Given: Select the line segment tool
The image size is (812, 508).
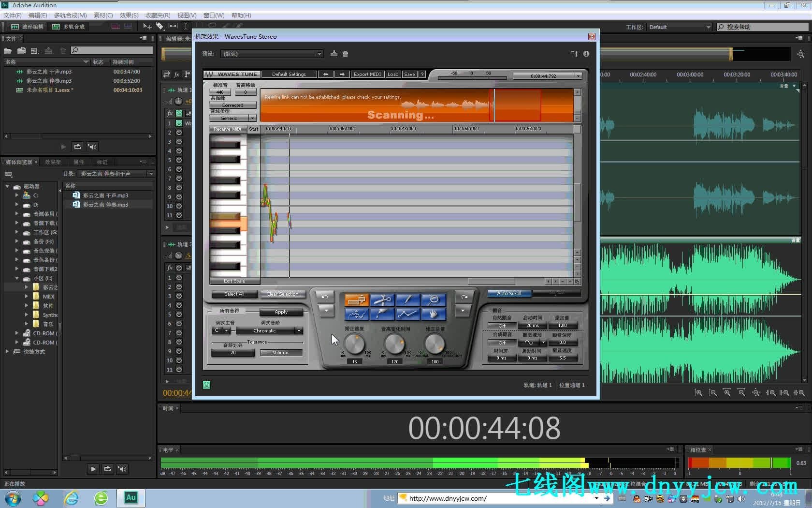Looking at the screenshot, I should tap(408, 314).
